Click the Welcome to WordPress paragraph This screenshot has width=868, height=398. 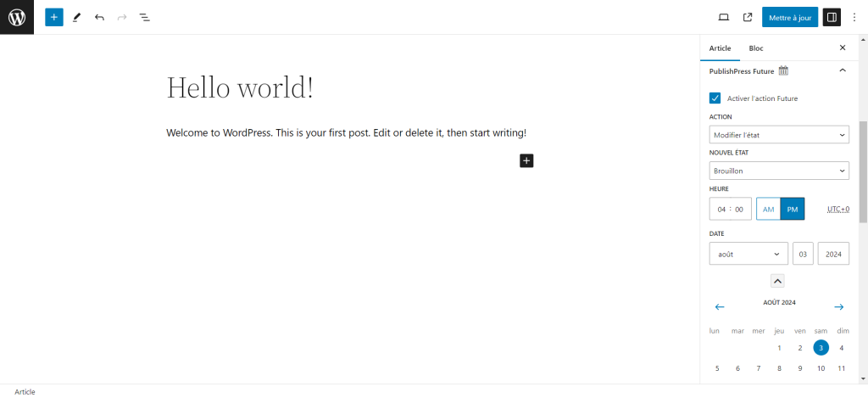click(346, 133)
